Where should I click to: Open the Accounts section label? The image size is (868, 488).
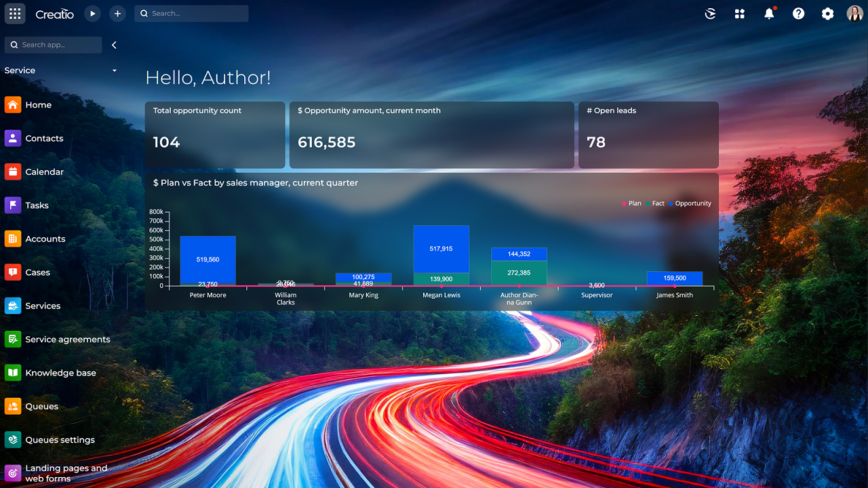coord(45,239)
